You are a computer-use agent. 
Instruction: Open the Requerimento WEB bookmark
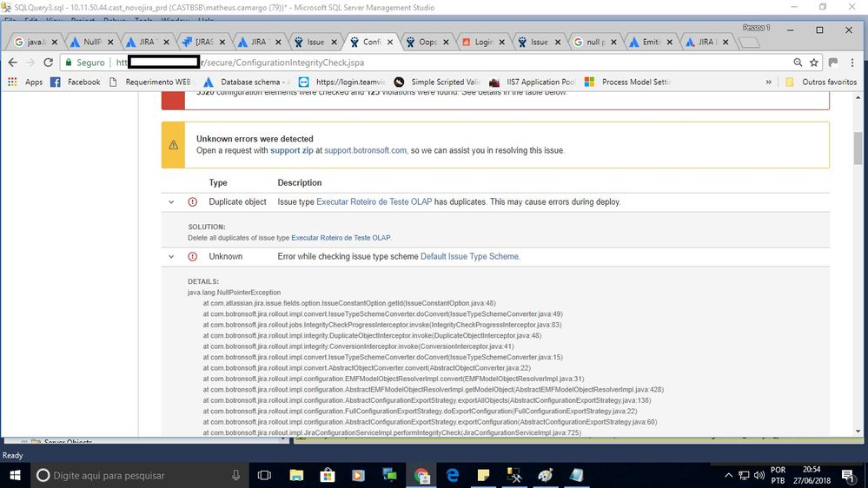click(150, 82)
